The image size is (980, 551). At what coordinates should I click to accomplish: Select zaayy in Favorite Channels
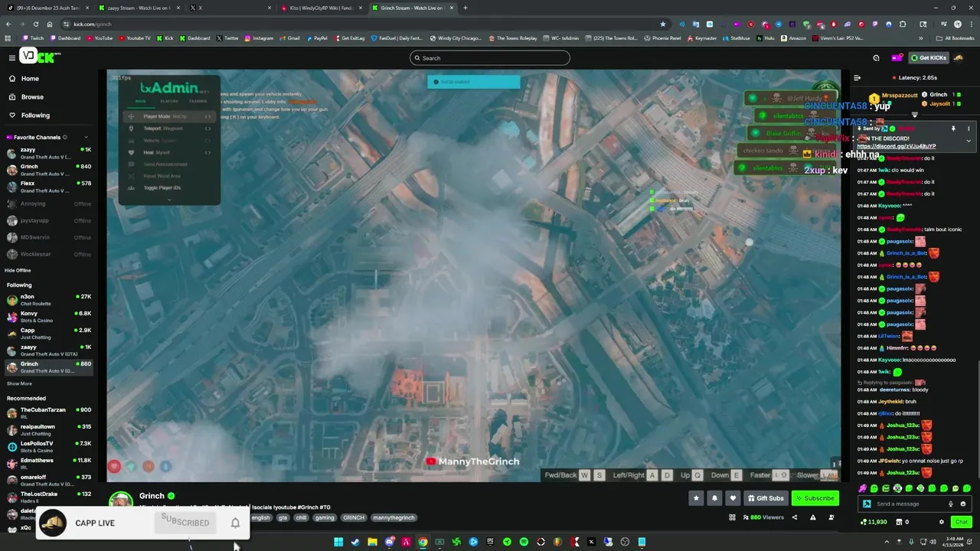click(x=49, y=153)
